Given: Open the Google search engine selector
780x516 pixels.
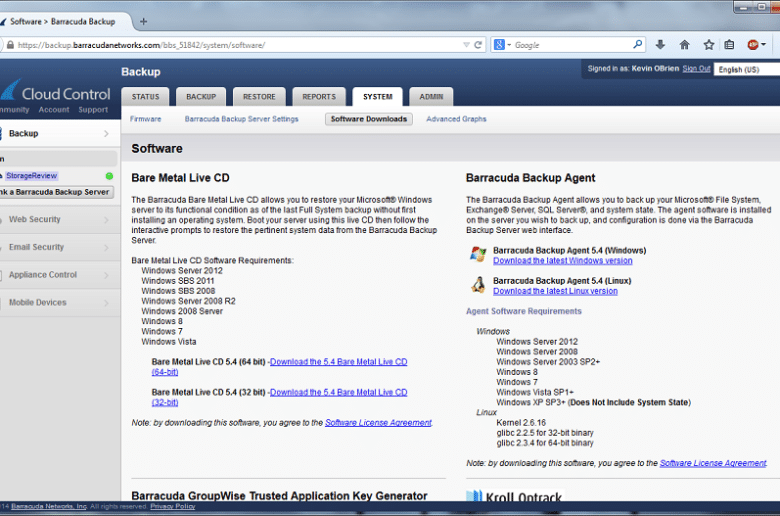Looking at the screenshot, I should coord(502,45).
